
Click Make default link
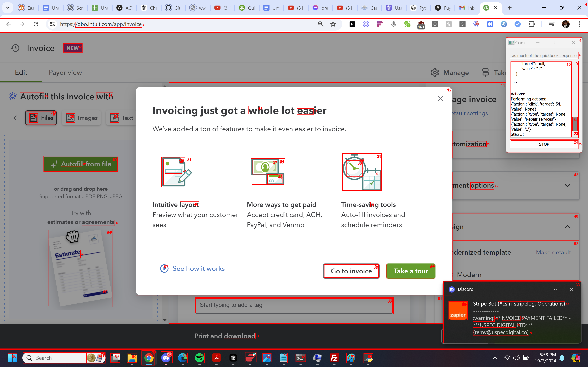click(553, 252)
